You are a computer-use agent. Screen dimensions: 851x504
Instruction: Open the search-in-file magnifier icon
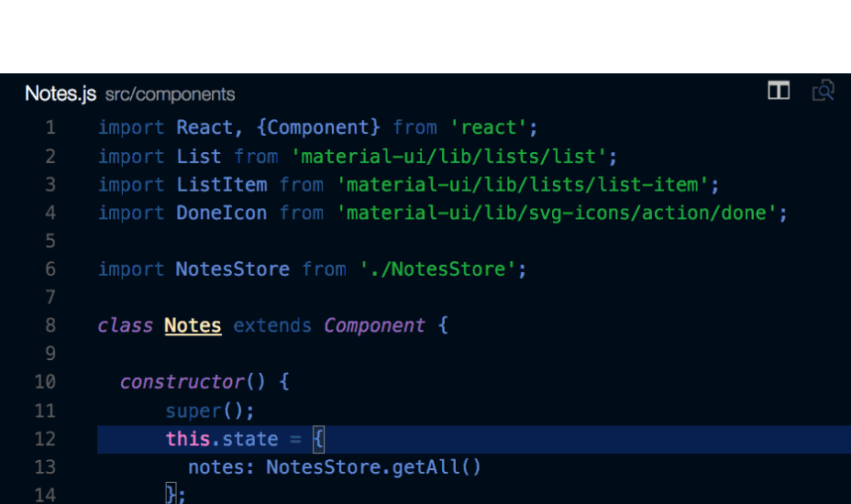823,91
